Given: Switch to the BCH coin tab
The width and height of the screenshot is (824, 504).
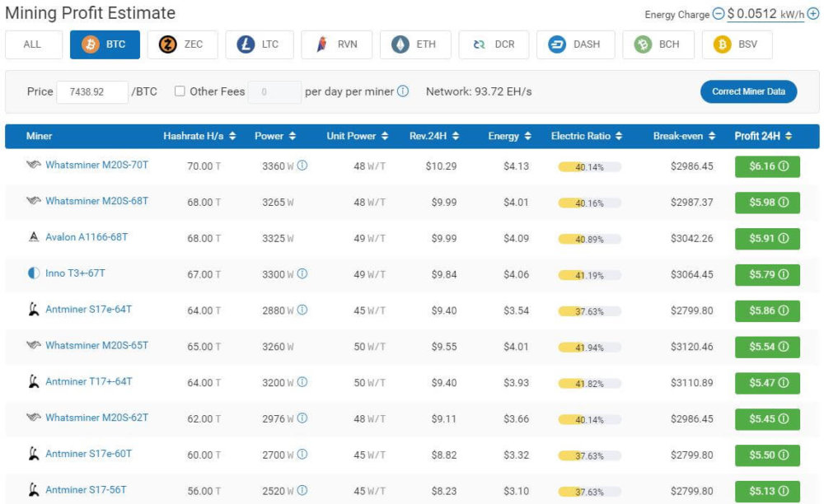Looking at the screenshot, I should click(x=658, y=44).
